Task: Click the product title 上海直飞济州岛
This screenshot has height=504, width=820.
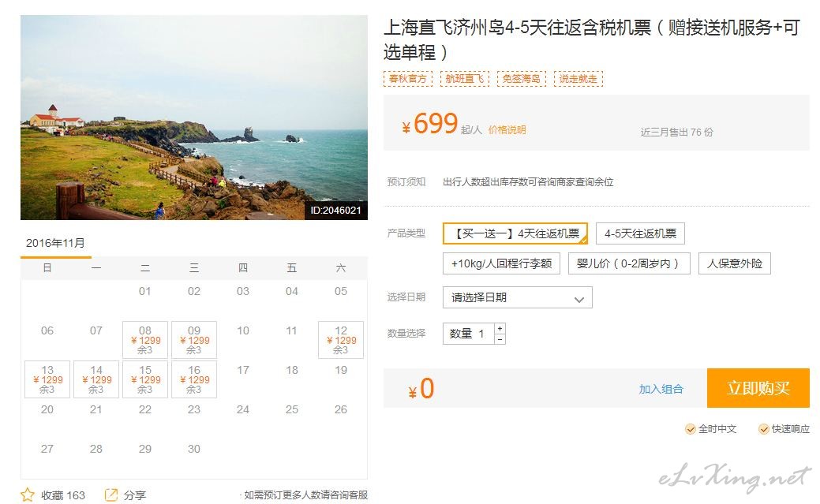Action: point(591,39)
